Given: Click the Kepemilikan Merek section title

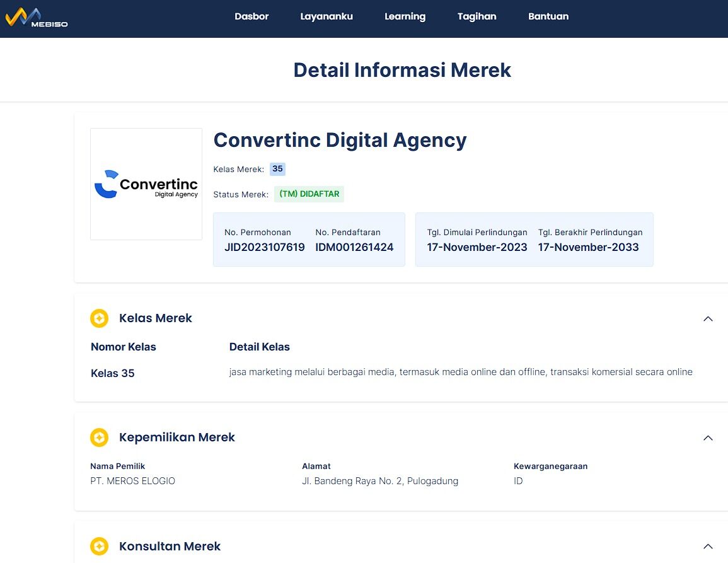Looking at the screenshot, I should pos(177,437).
